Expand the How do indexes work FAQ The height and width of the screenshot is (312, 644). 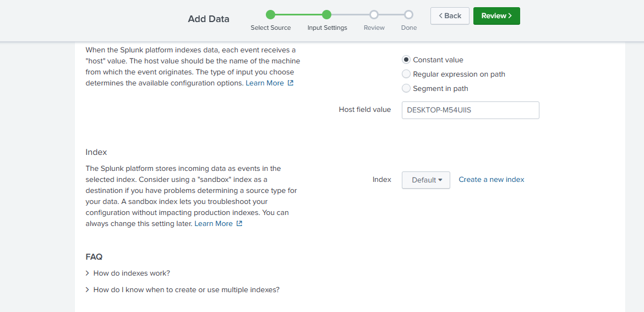132,273
